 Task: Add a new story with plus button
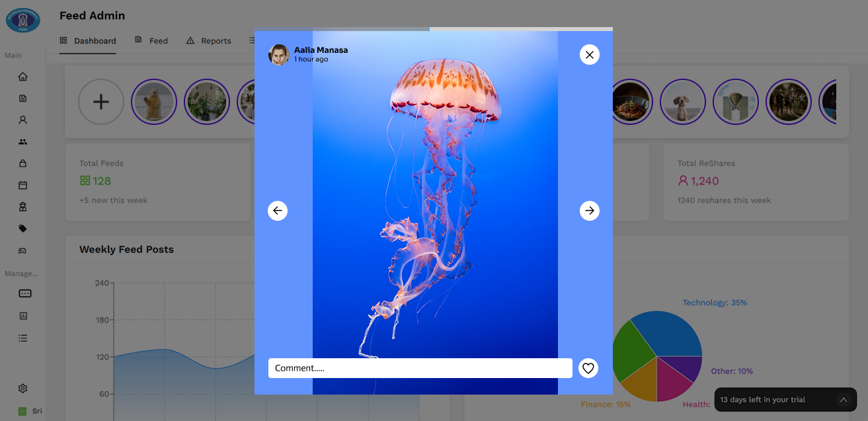coord(101,102)
